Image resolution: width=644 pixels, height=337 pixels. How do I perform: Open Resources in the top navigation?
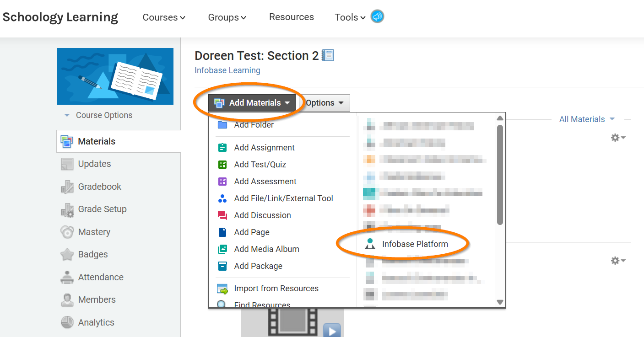tap(292, 17)
